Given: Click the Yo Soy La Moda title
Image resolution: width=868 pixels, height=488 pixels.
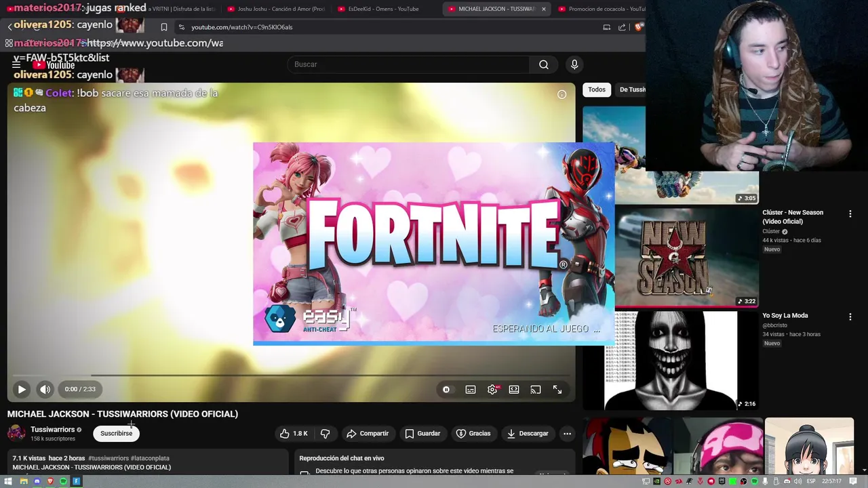Looking at the screenshot, I should (785, 316).
